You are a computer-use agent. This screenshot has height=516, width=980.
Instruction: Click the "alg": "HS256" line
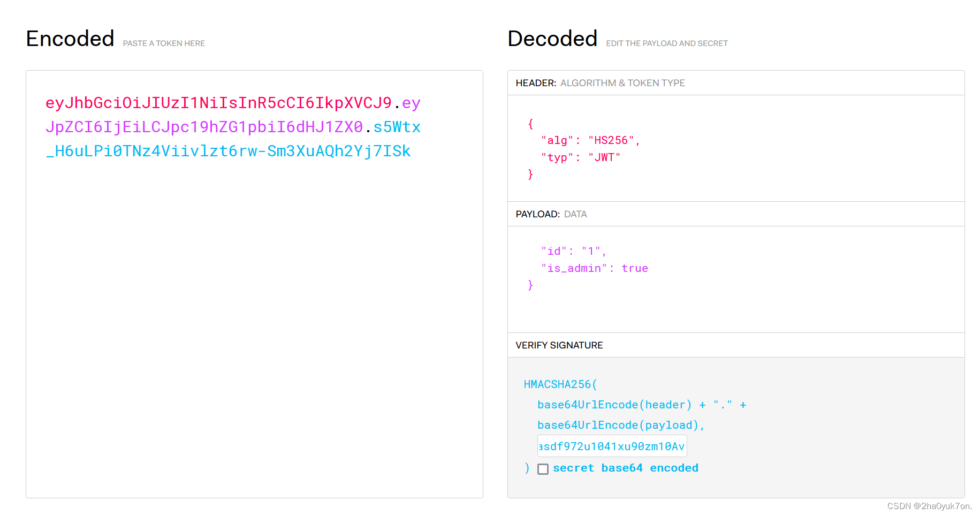[590, 140]
